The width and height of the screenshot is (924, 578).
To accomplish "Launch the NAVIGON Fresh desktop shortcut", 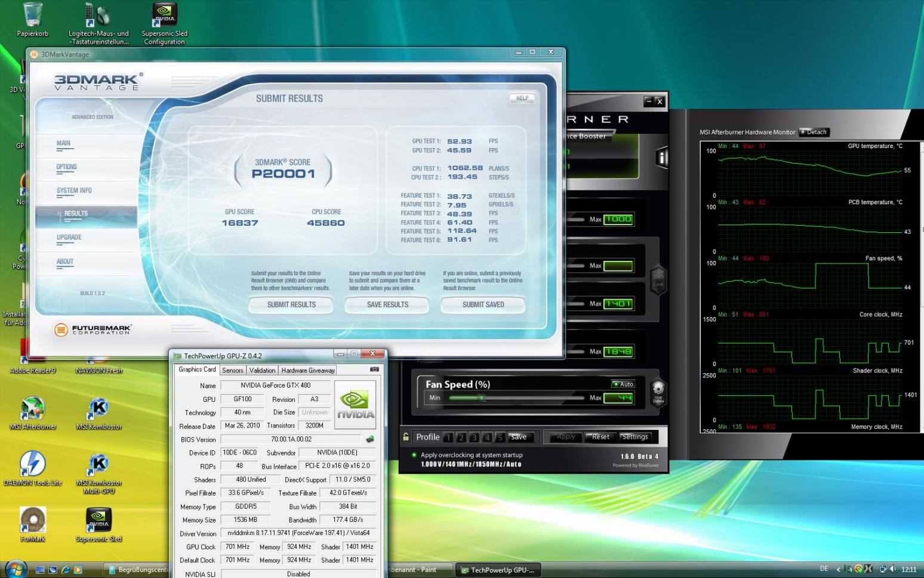I will [x=98, y=364].
